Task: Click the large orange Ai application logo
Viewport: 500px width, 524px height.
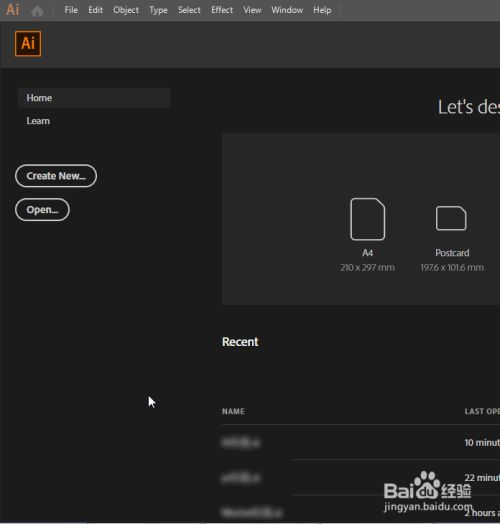Action: pyautogui.click(x=28, y=44)
